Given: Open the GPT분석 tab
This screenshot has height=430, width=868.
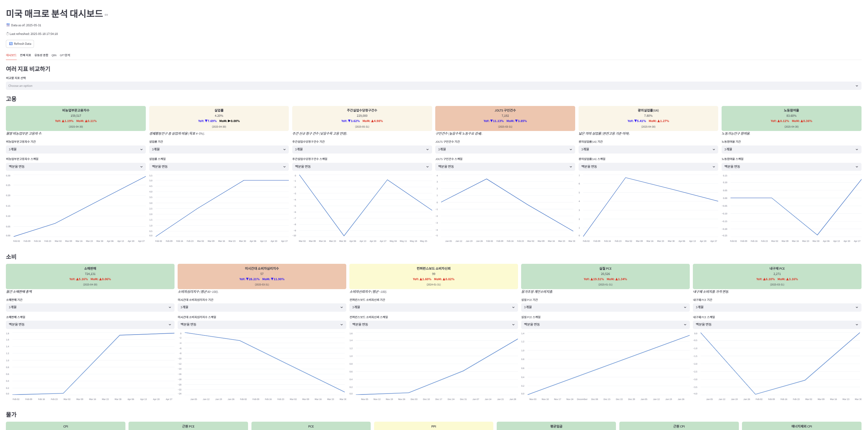Looking at the screenshot, I should point(65,55).
